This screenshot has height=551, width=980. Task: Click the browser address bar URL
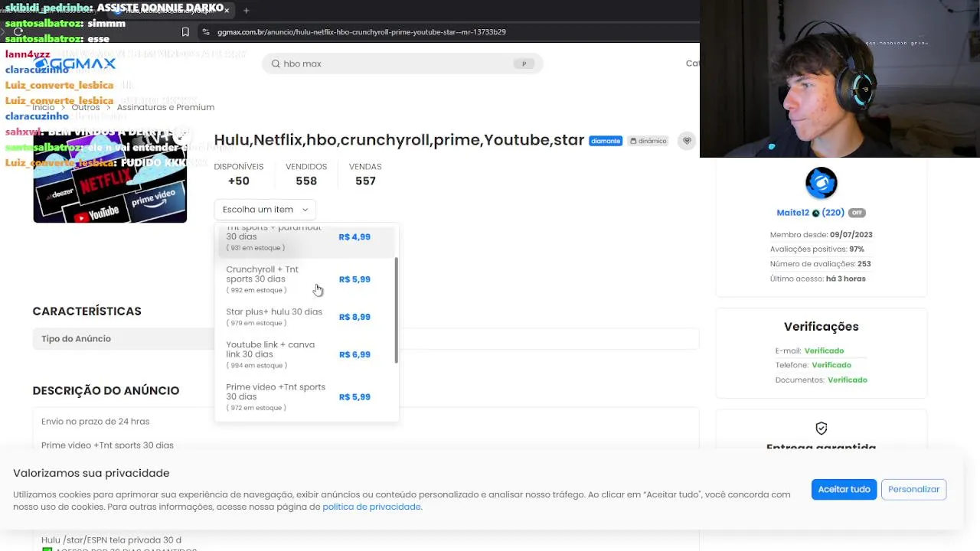[361, 32]
